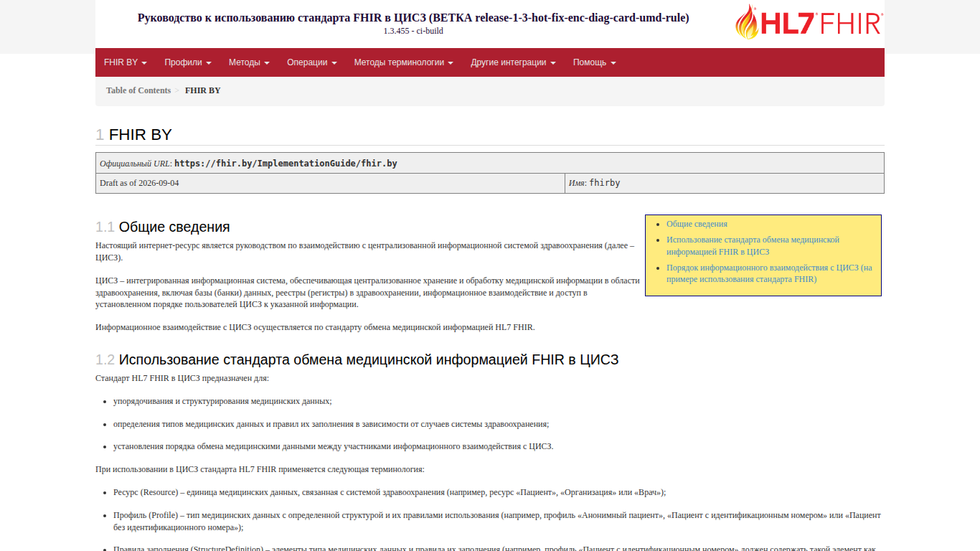Screen dimensions: 980x551
Task: Follow the Общие сведения contents link
Action: coord(697,224)
